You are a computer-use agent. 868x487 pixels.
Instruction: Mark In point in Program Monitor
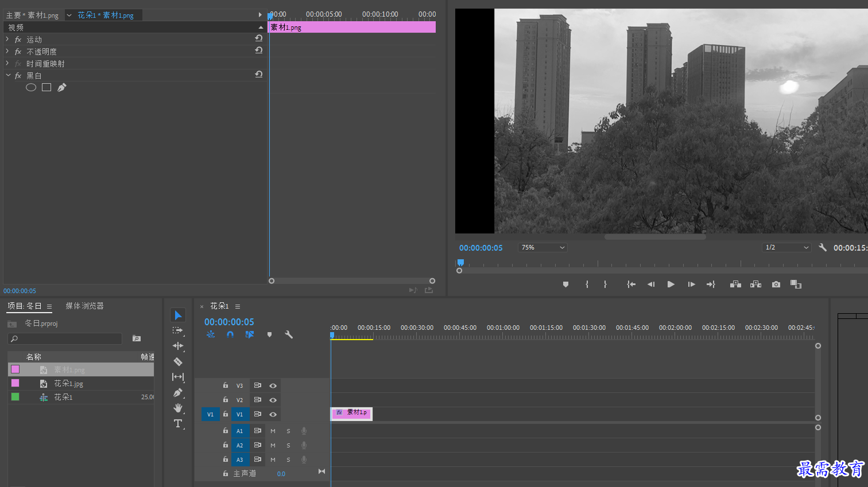[x=587, y=285]
